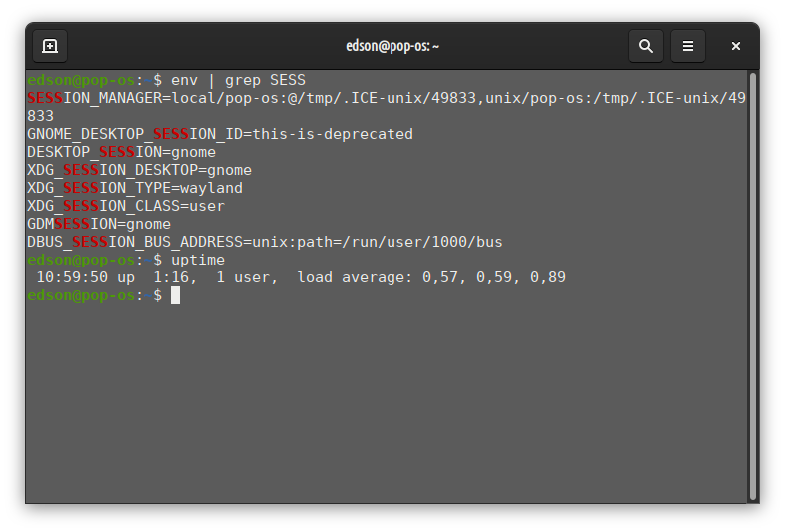785x532 pixels.
Task: Click the 10:59:50 time in the uptime output
Action: pos(72,277)
